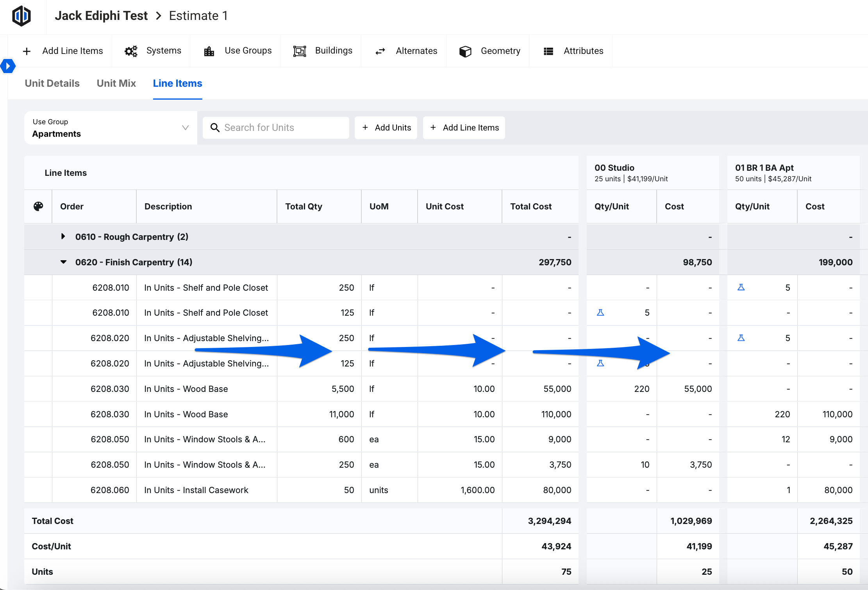This screenshot has height=590, width=868.
Task: Switch to the Unit Mix tab
Action: point(116,83)
